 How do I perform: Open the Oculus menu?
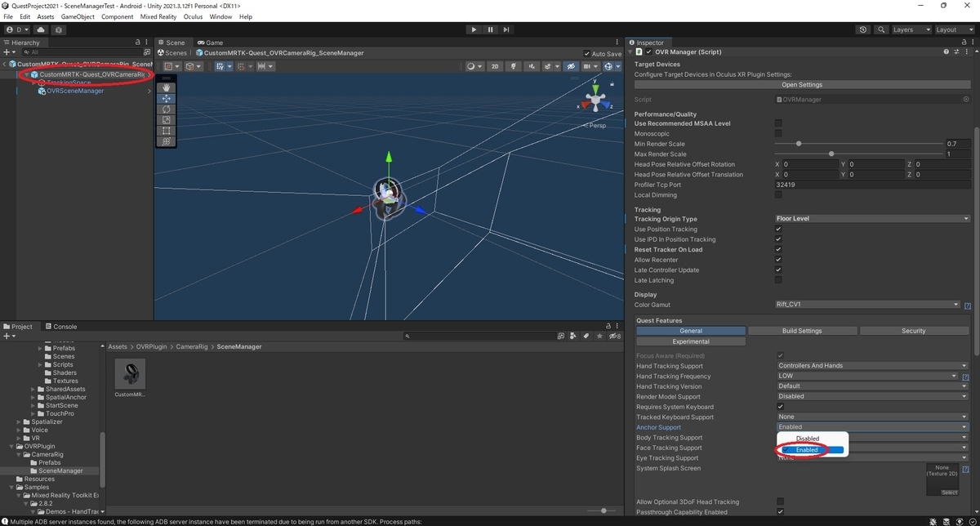[193, 16]
